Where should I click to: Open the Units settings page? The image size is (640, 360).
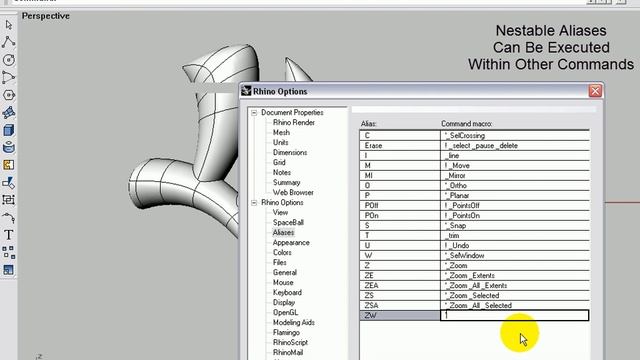pyautogui.click(x=280, y=142)
